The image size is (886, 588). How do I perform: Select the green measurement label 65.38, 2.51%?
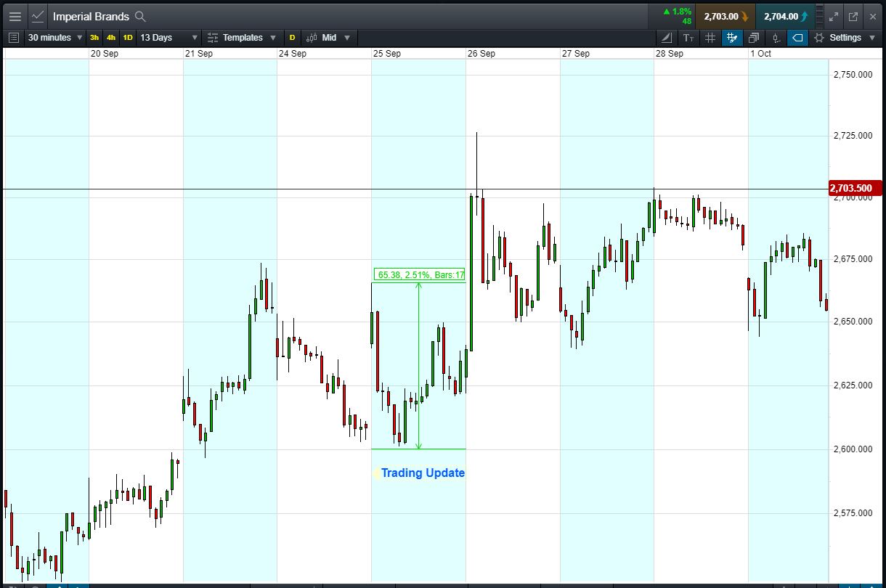(x=420, y=274)
